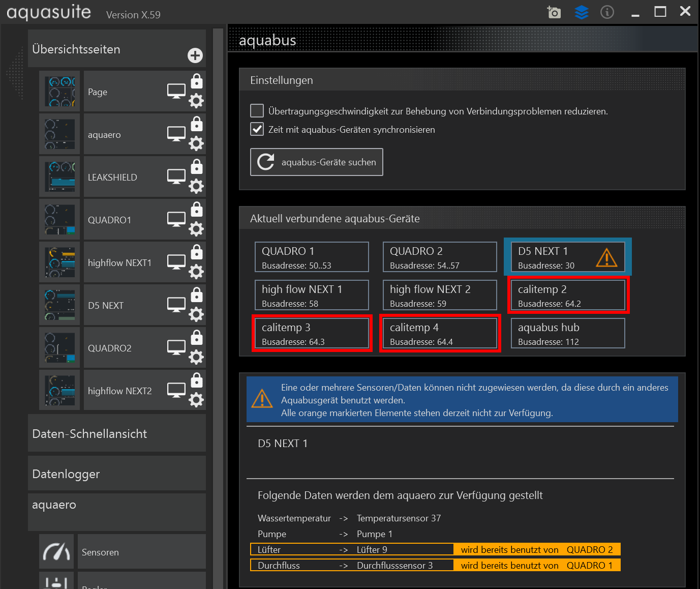Click the aquabus-Geräte suchen button
The width and height of the screenshot is (700, 589).
click(316, 162)
